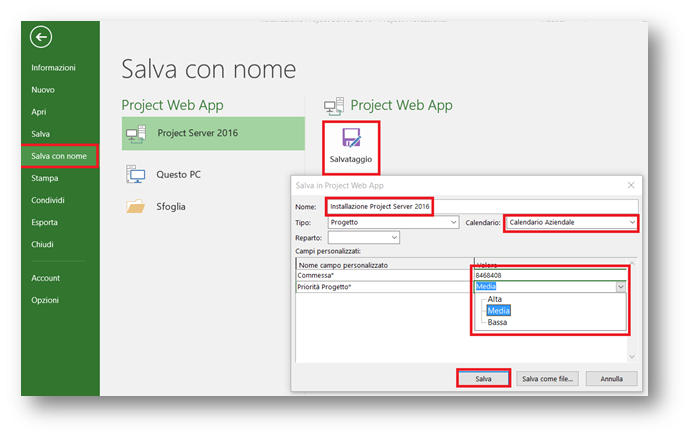Choose Sfoglia to browse folders
The image size is (690, 438).
171,206
